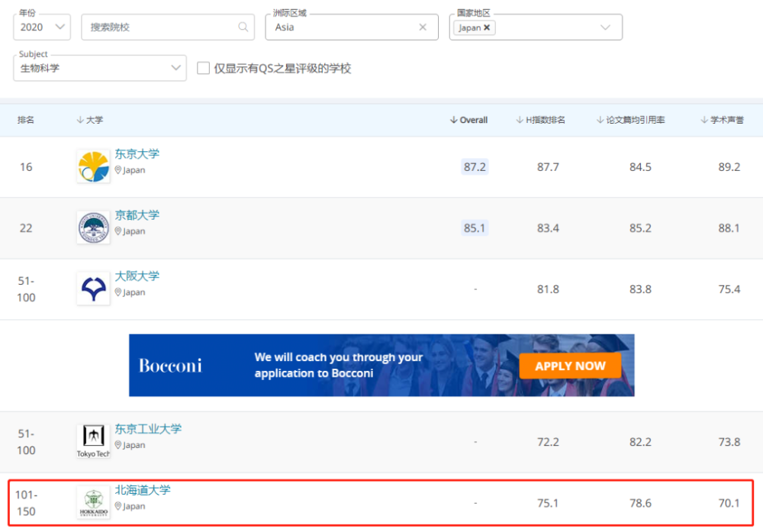Viewport: 763px width, 532px height.
Task: Click the location pin under 京都大学
Action: pos(118,231)
